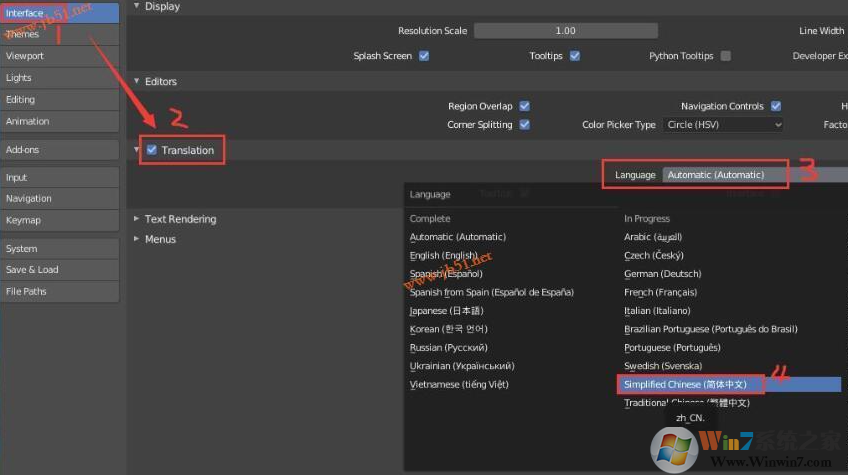Toggle the Corner Splitting checkbox
The height and width of the screenshot is (476, 848).
pyautogui.click(x=525, y=125)
